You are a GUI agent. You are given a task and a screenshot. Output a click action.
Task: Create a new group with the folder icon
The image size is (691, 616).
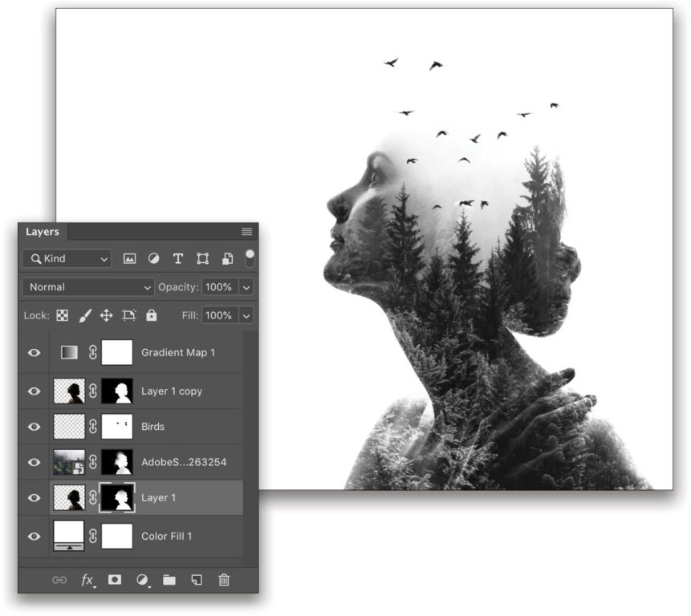pyautogui.click(x=169, y=578)
